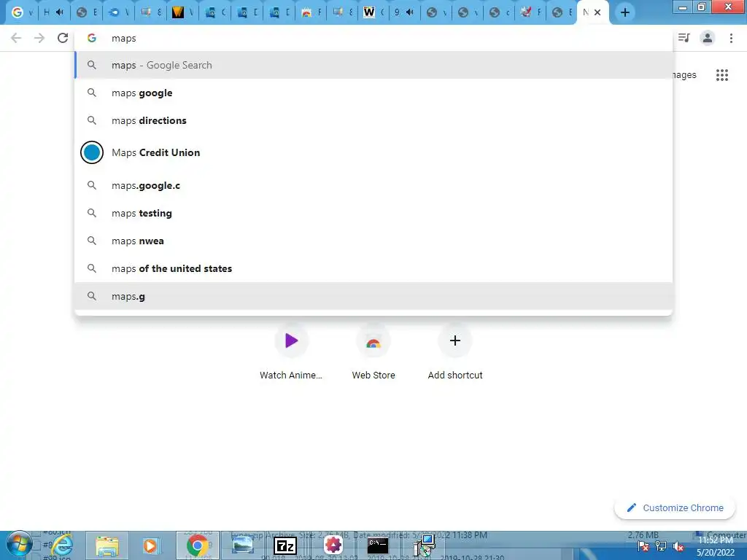Open Command Prompt from the taskbar

pyautogui.click(x=378, y=545)
